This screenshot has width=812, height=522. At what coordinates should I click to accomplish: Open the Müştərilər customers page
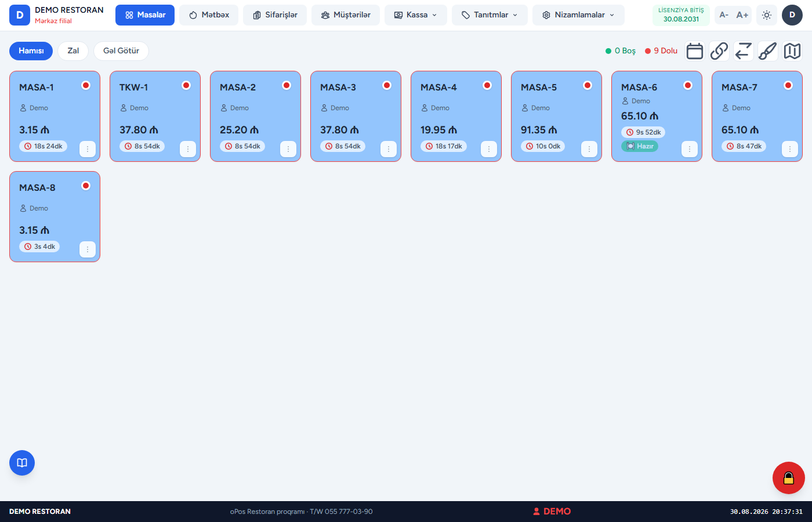[x=346, y=15]
